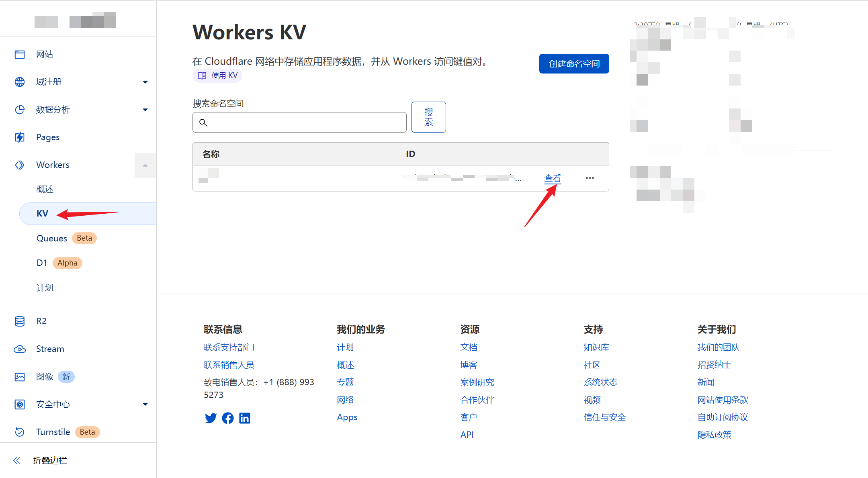Open 文档 footer link

469,347
